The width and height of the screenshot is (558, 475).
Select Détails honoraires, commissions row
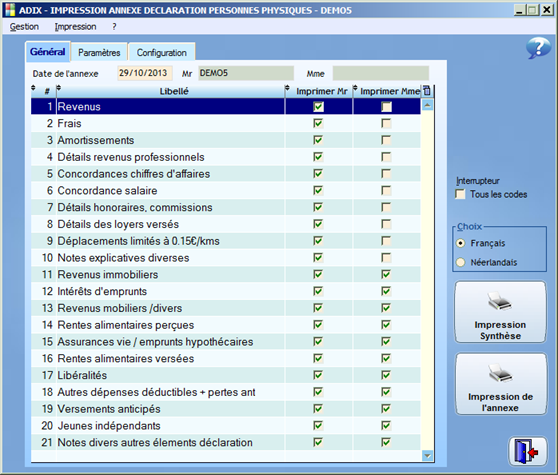(x=226, y=207)
